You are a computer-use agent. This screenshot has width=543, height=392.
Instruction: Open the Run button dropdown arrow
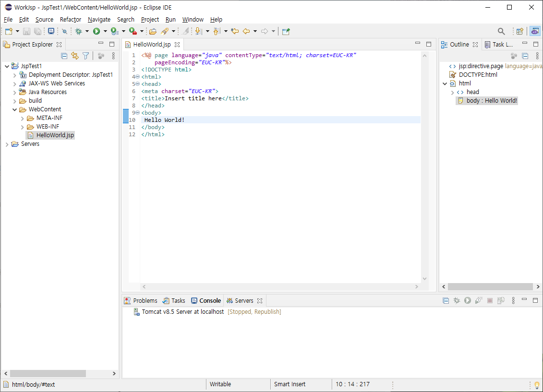(x=105, y=31)
